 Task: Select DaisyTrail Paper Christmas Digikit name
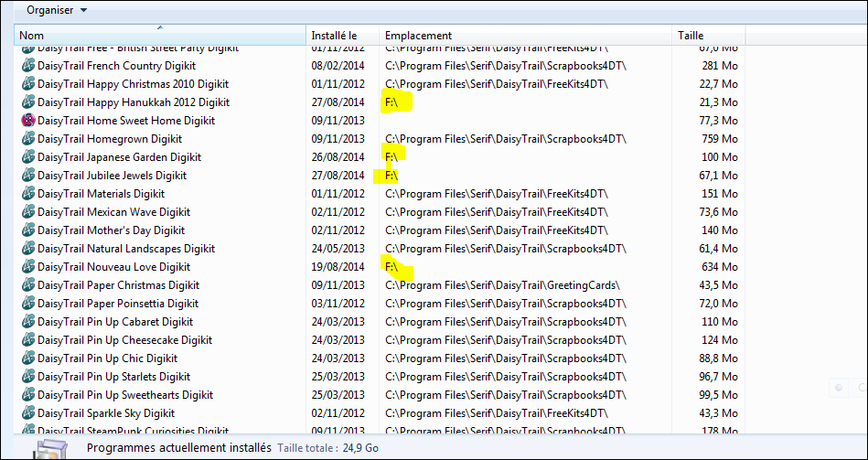[x=119, y=285]
